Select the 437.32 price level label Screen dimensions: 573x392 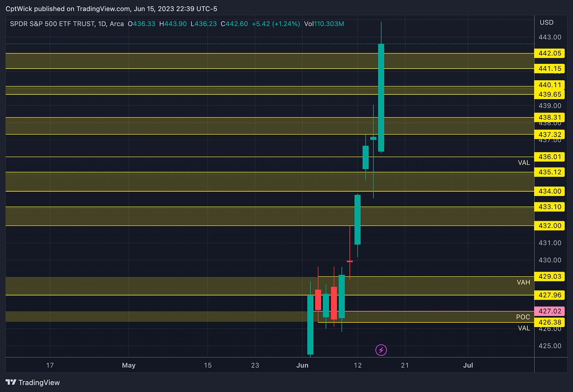pyautogui.click(x=549, y=135)
